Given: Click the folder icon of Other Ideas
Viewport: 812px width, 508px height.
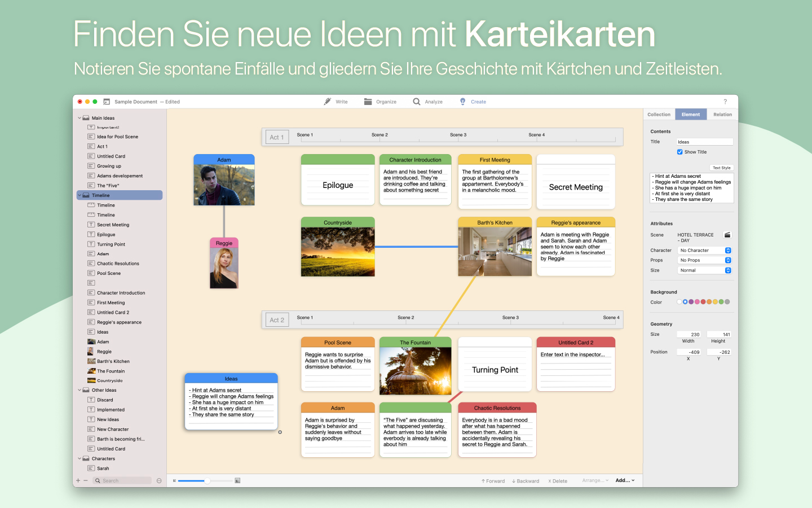Looking at the screenshot, I should 86,390.
